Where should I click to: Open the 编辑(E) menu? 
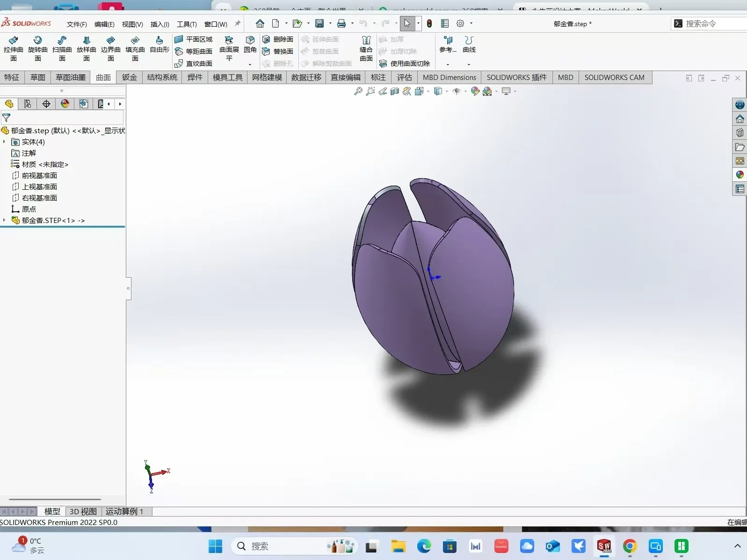point(104,24)
